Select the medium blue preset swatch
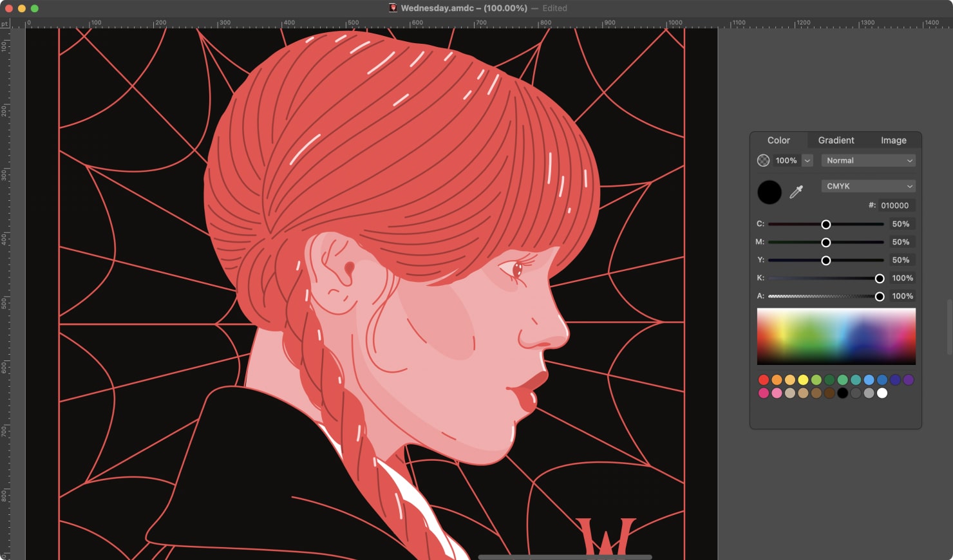Viewport: 953px width, 560px height. [x=882, y=380]
